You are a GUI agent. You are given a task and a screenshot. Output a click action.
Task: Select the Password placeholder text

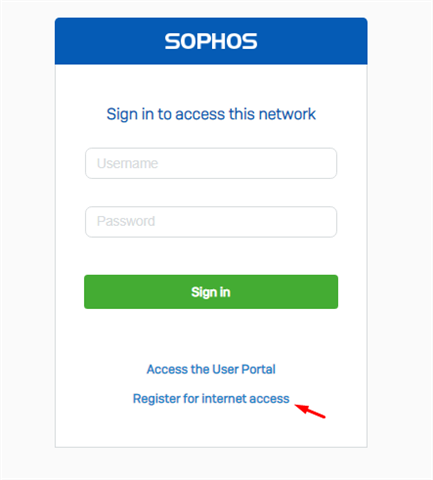click(x=126, y=221)
